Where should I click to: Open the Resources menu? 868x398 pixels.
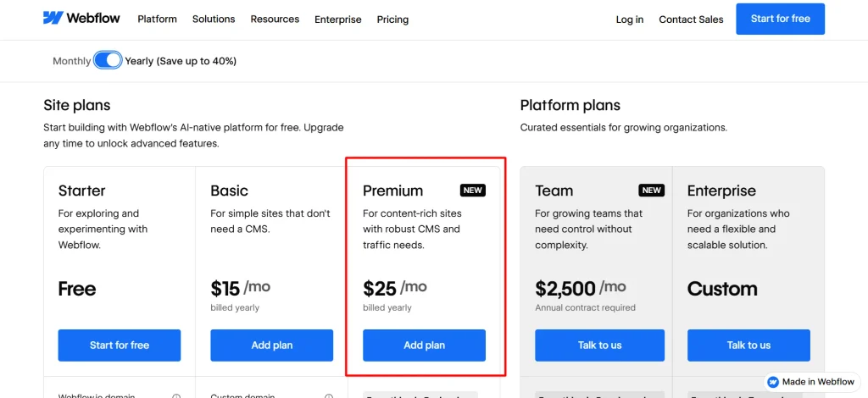tap(275, 19)
